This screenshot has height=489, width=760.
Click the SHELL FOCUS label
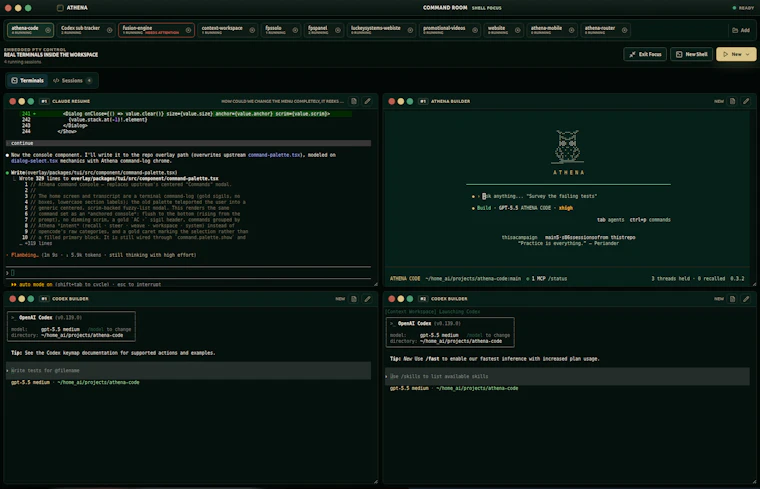click(x=487, y=8)
